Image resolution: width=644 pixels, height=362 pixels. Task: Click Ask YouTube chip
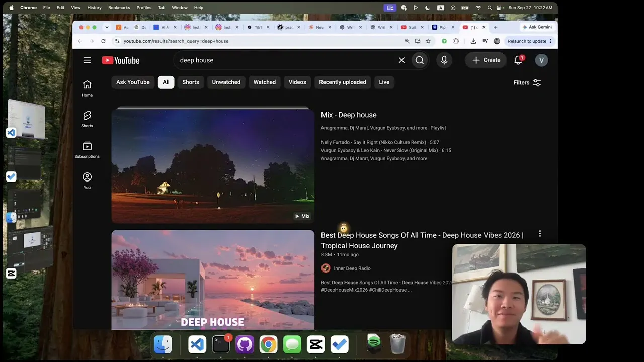[x=133, y=82]
